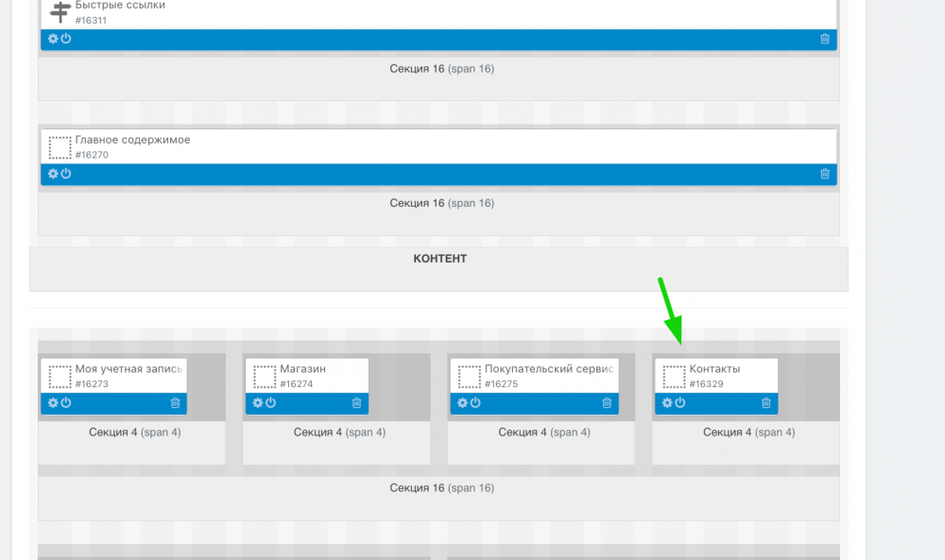945x560 pixels.
Task: Select the Контакты block title
Action: [x=714, y=369]
